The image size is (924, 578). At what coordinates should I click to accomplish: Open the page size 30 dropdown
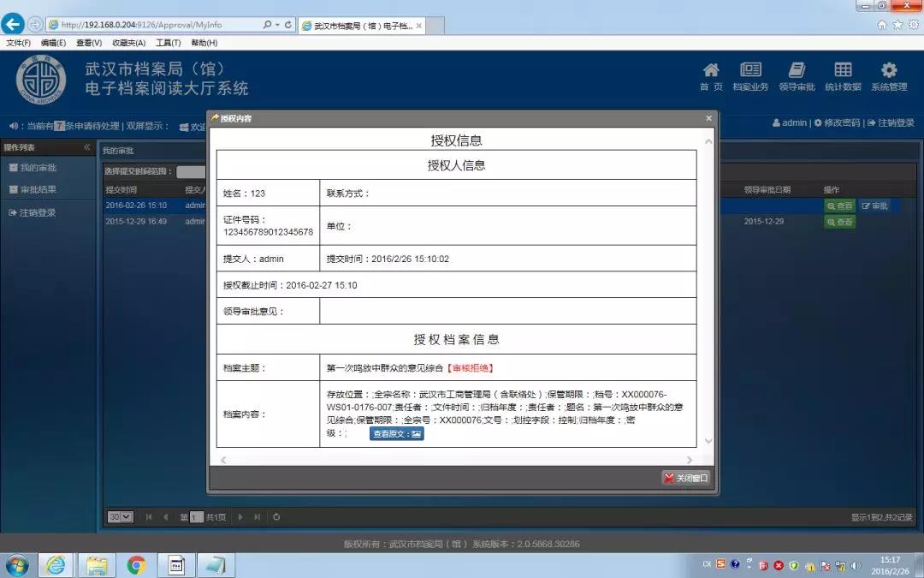(120, 517)
